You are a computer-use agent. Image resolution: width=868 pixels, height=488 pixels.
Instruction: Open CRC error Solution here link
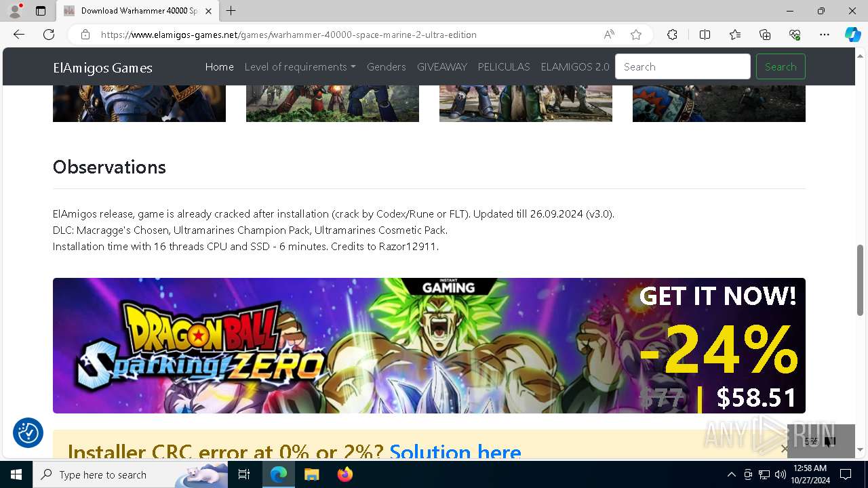tap(455, 451)
